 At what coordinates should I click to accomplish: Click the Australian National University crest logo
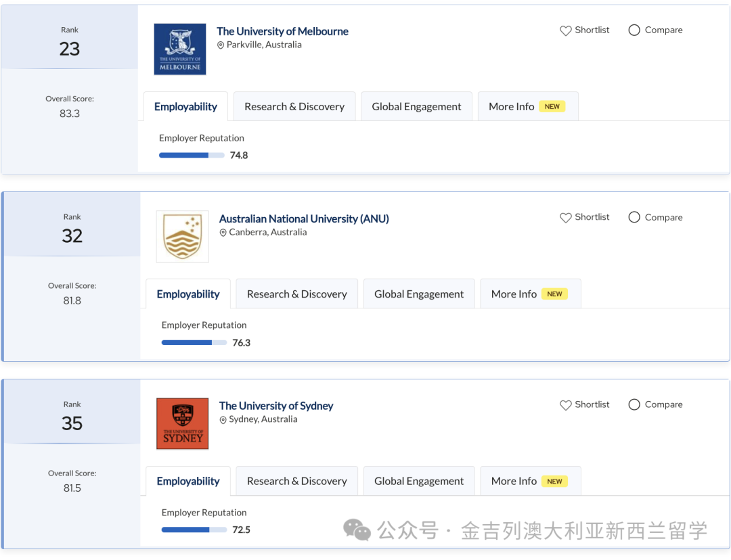tap(182, 237)
